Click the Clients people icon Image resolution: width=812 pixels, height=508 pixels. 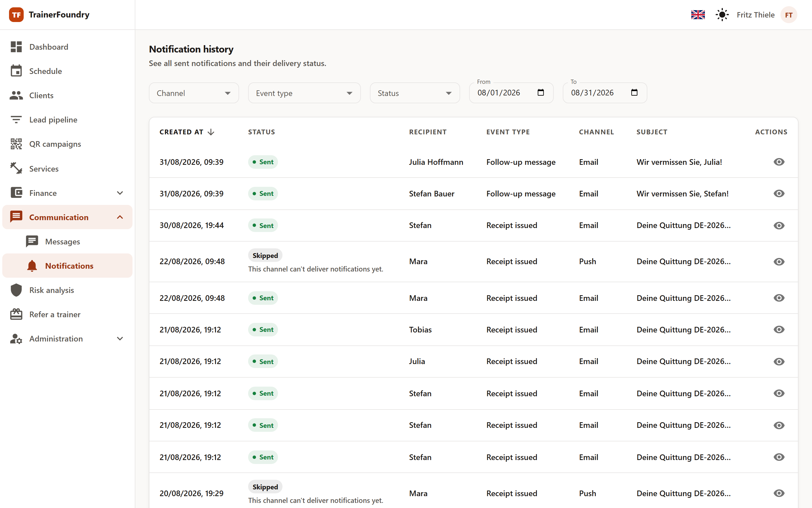(16, 95)
